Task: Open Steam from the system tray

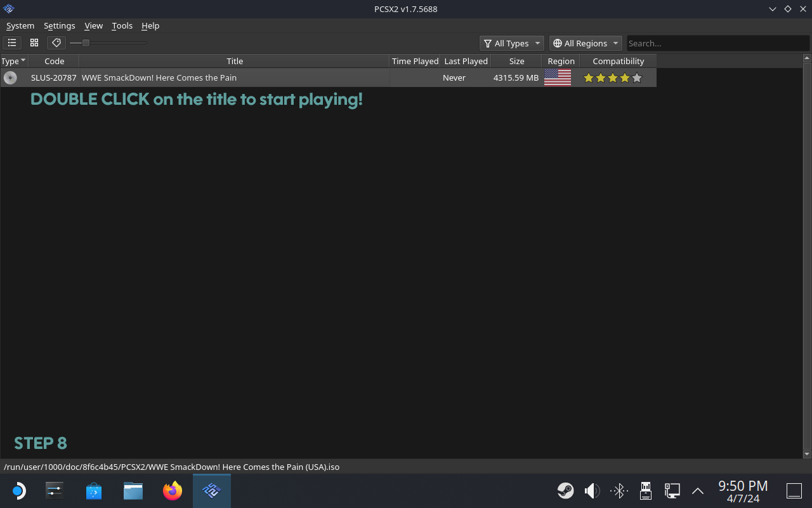Action: tap(565, 491)
